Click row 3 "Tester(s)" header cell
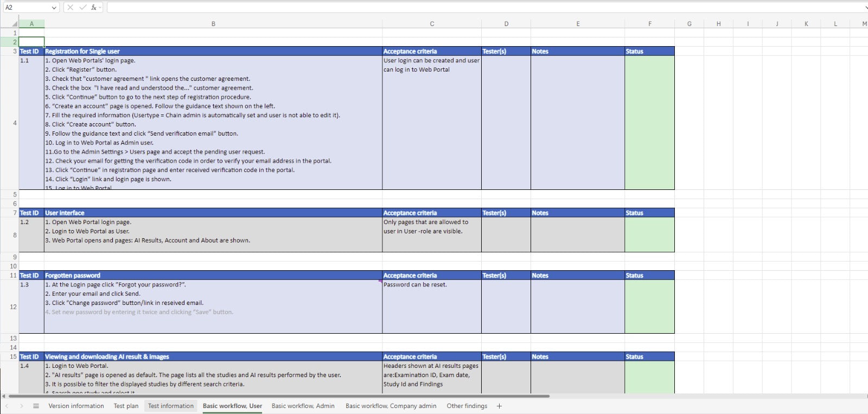The height and width of the screenshot is (414, 868). [x=506, y=52]
